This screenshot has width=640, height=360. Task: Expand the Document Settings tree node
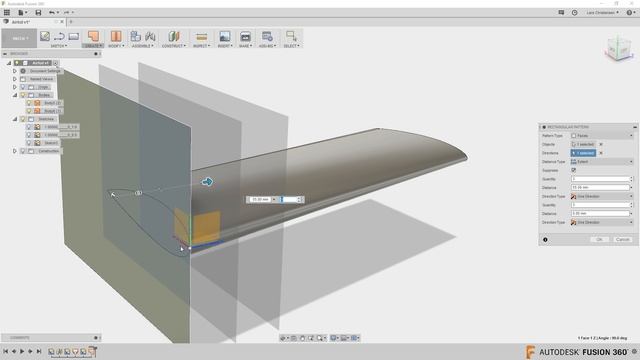15,71
